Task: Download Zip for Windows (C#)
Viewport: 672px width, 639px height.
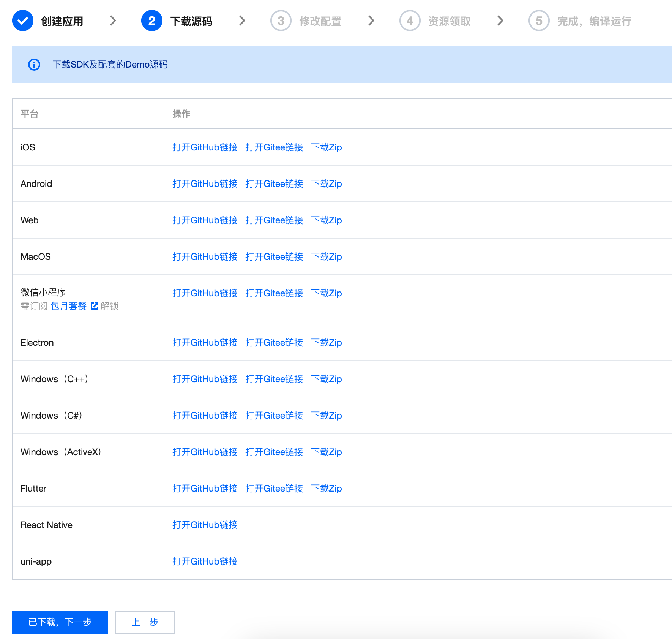Action: pos(327,416)
